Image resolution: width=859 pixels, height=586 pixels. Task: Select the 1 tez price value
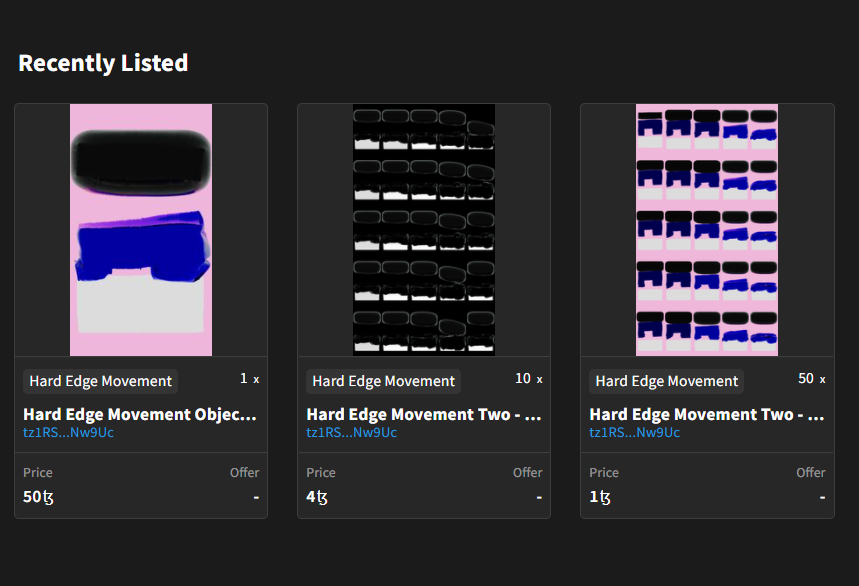[x=600, y=497]
